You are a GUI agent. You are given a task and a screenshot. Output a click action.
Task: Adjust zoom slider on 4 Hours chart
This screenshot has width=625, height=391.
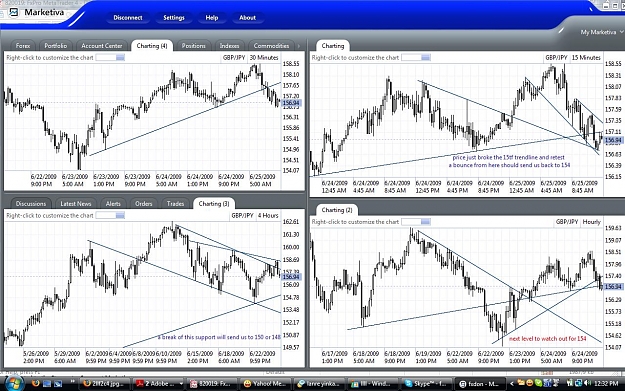[110, 216]
